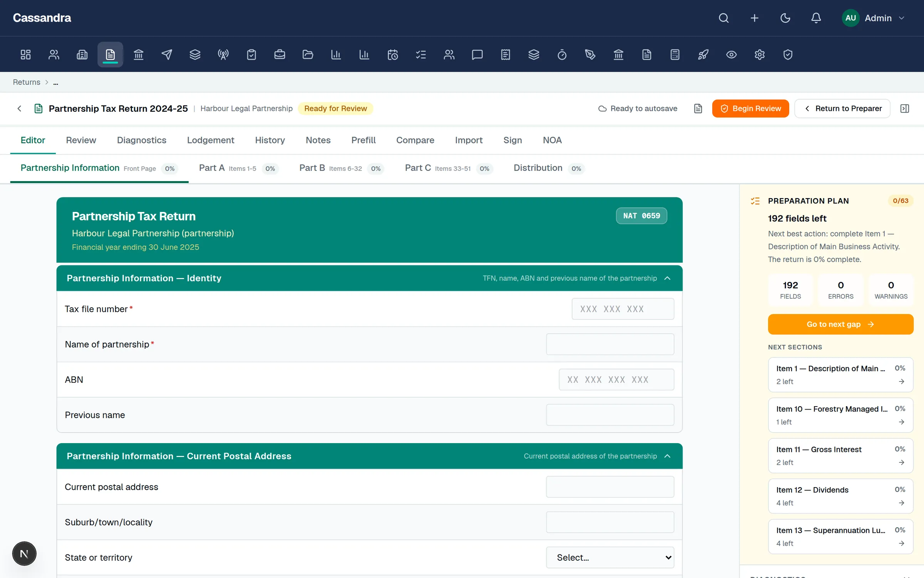Click the ABN input field
Screen dimensions: 924x578
pyautogui.click(x=616, y=380)
